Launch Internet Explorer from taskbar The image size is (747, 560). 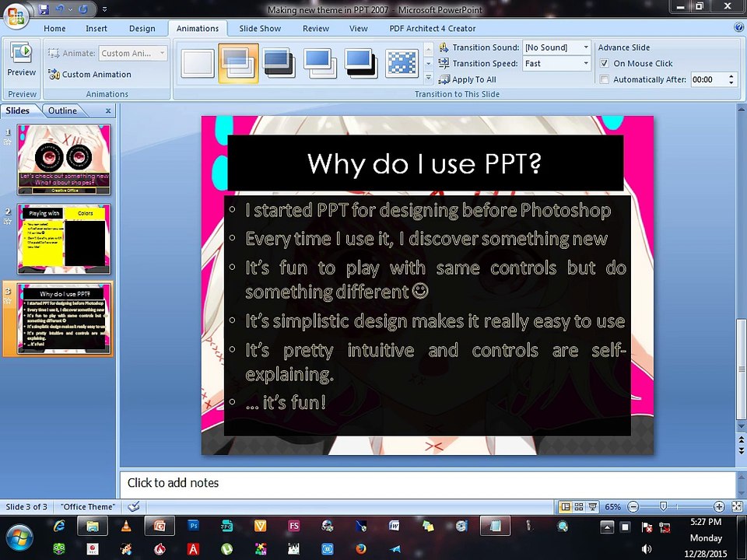[59, 527]
